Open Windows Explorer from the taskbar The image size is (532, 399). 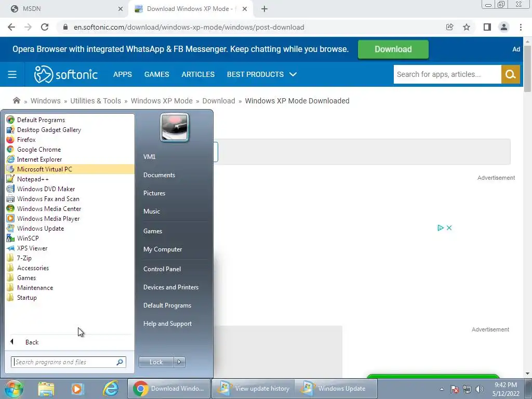[46, 389]
